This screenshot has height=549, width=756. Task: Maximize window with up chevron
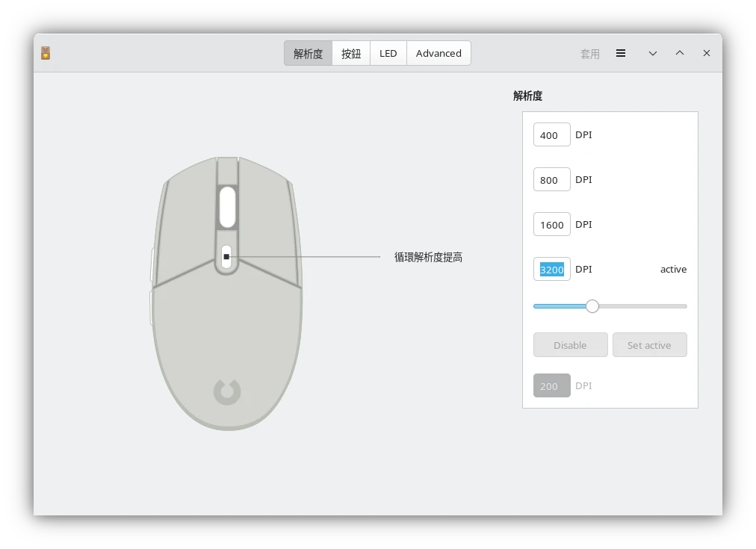[x=679, y=53]
